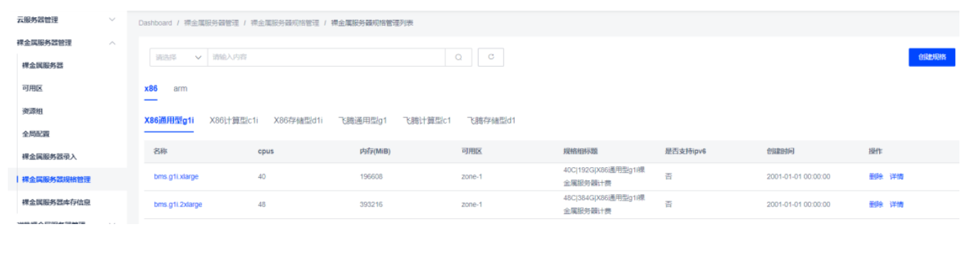Focus the 请输入内容 search field
The height and width of the screenshot is (276, 980).
326,58
